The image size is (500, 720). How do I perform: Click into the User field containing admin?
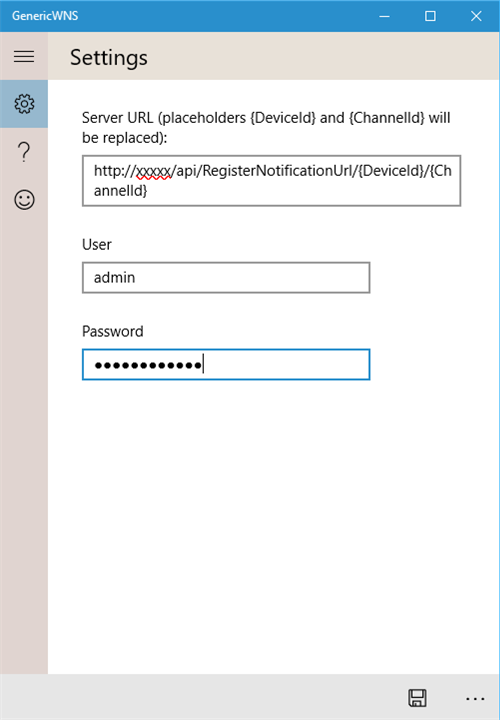pos(226,277)
